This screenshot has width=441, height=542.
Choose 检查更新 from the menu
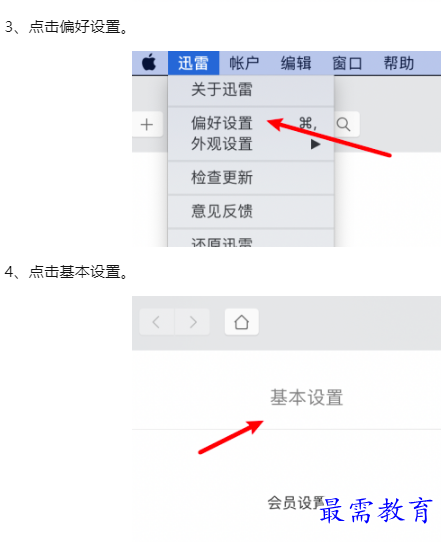(251, 178)
